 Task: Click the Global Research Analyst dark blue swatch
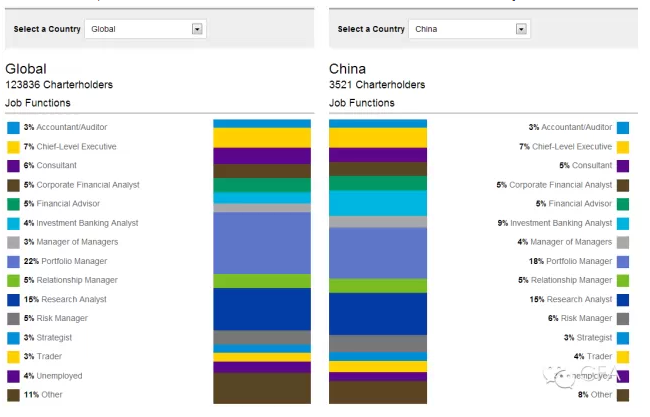(x=13, y=299)
